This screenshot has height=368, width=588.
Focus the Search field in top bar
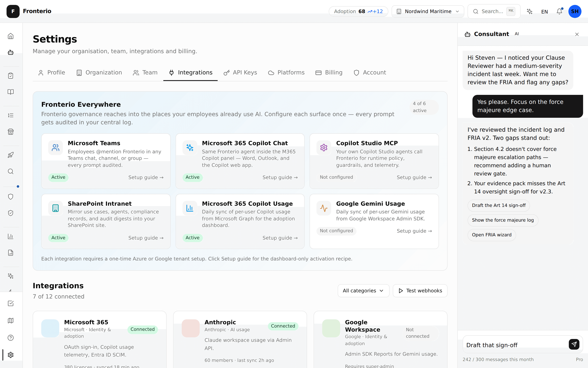pyautogui.click(x=494, y=11)
